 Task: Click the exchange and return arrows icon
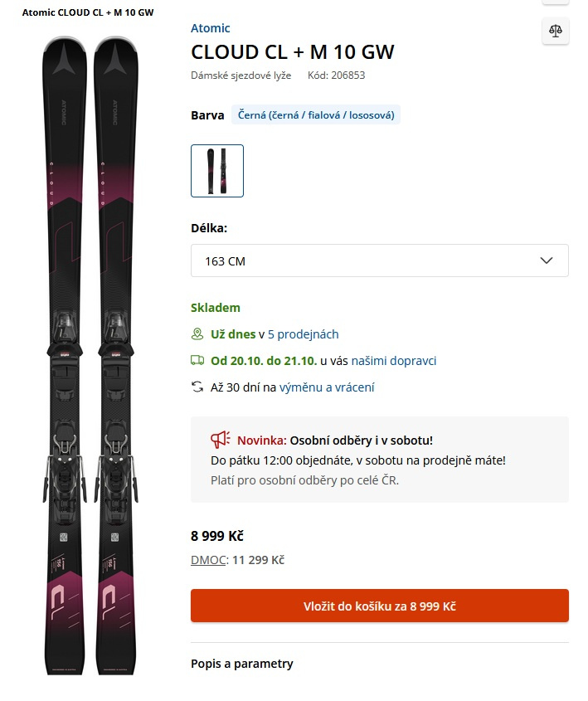click(x=197, y=387)
